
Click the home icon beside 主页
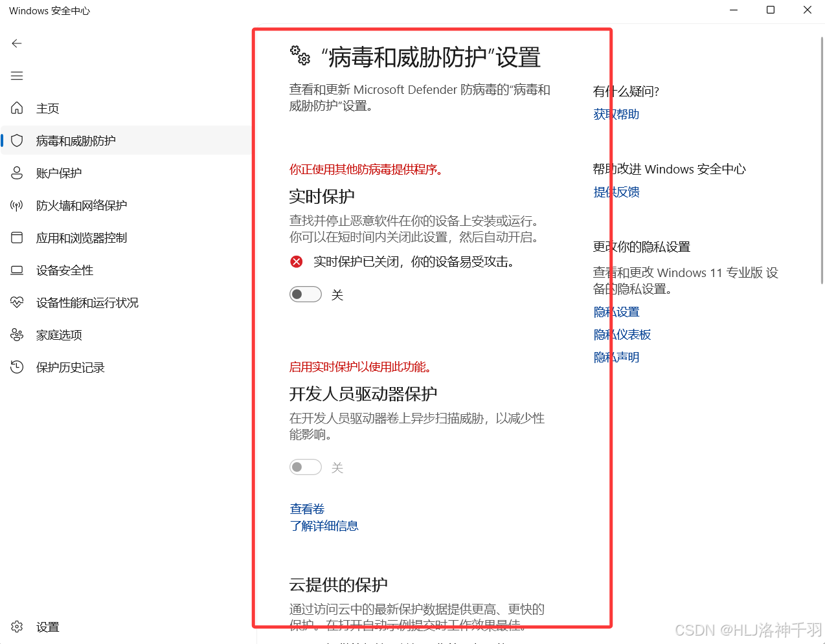[17, 108]
